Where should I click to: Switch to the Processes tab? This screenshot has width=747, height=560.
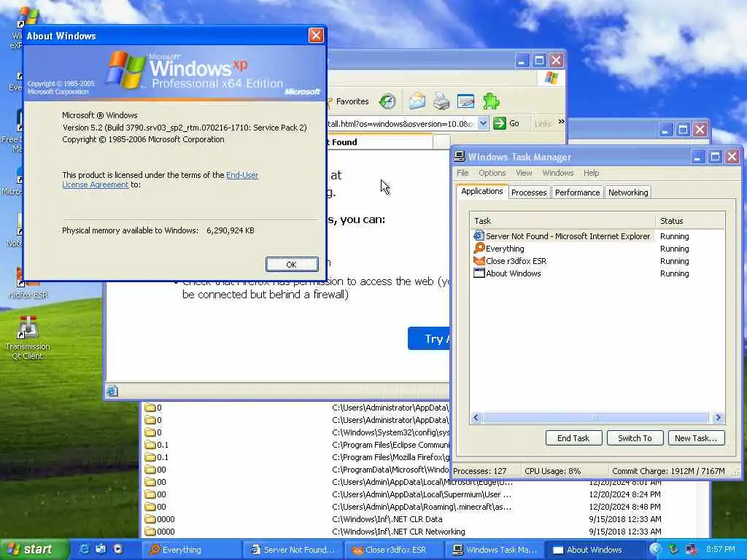click(529, 192)
